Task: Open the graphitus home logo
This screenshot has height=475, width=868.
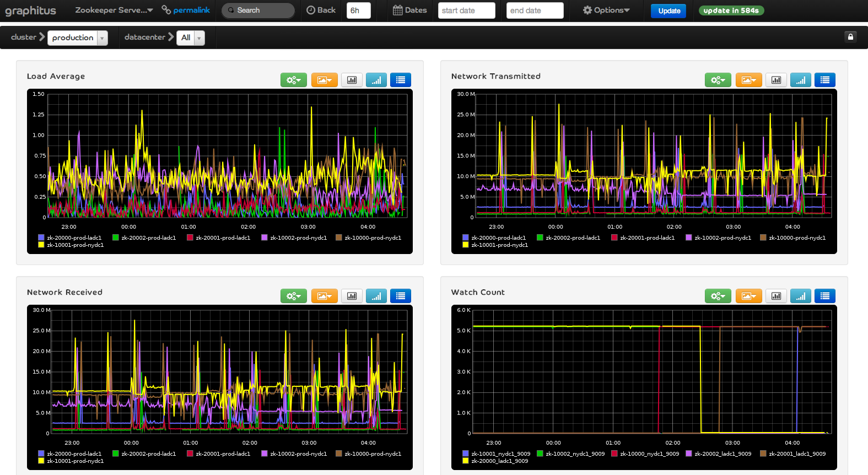Action: pos(30,10)
